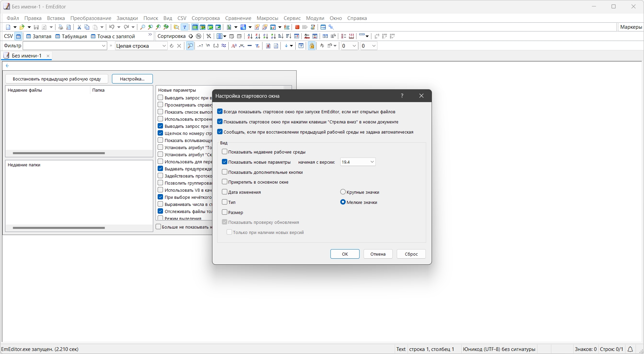Click the horizontal scrollbar under Недавние папки
Image resolution: width=644 pixels, height=354 pixels.
point(59,228)
